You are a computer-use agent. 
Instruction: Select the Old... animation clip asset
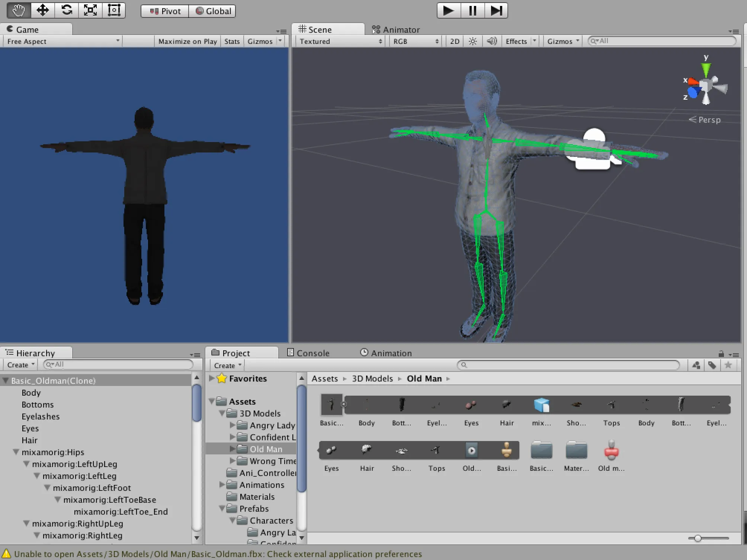click(x=471, y=451)
